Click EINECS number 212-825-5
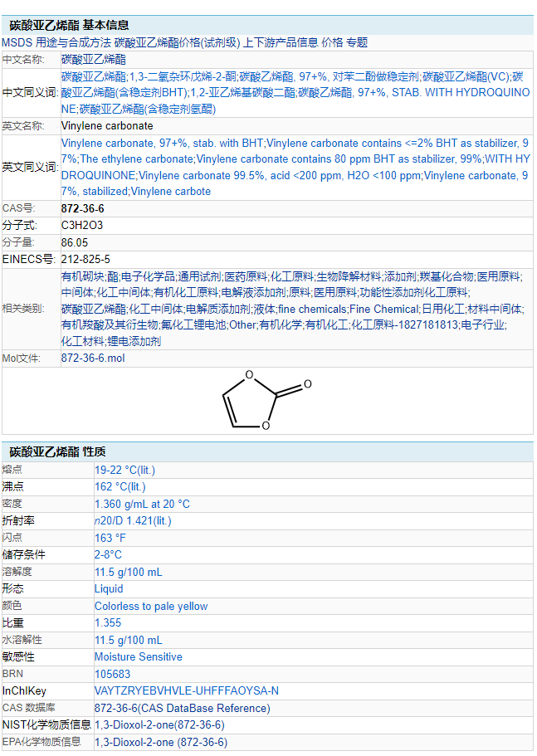 pyautogui.click(x=85, y=260)
